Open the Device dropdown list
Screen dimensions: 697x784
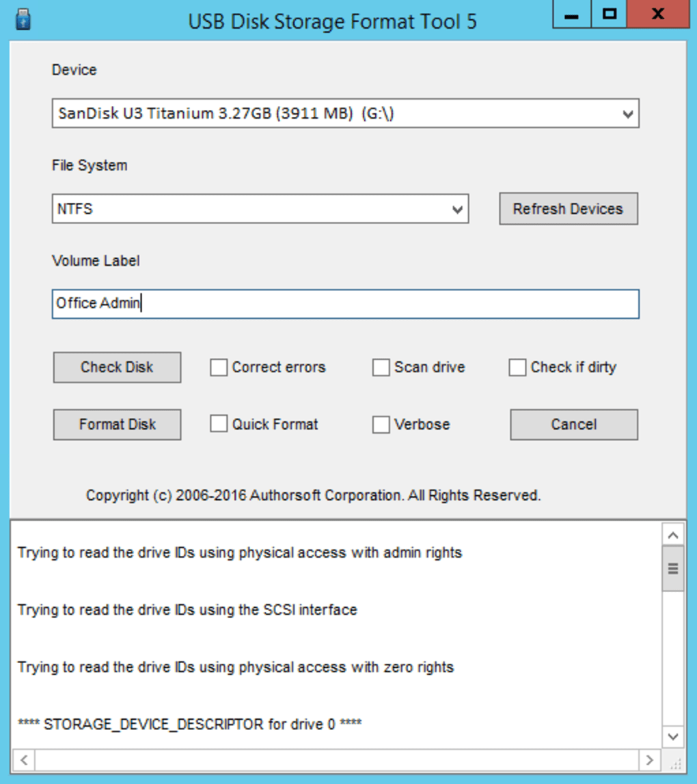coord(628,114)
